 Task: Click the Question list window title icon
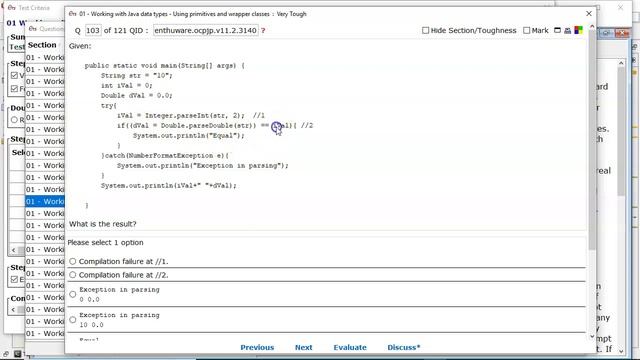(x=33, y=29)
